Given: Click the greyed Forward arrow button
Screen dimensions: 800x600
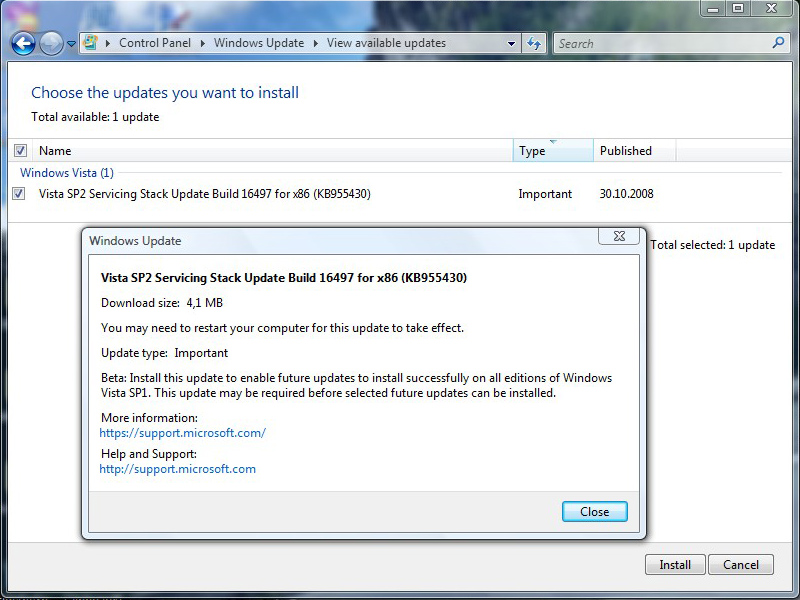Looking at the screenshot, I should (51, 43).
